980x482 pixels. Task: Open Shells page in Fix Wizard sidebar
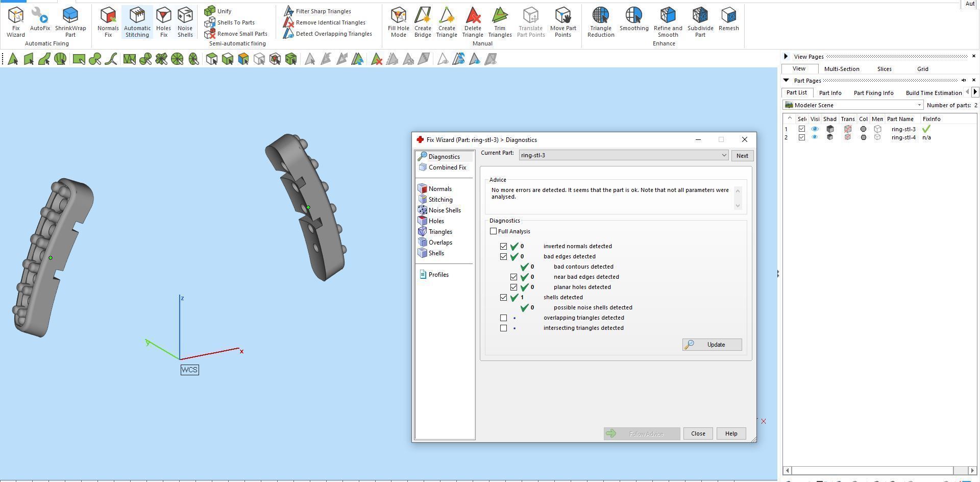coord(431,253)
